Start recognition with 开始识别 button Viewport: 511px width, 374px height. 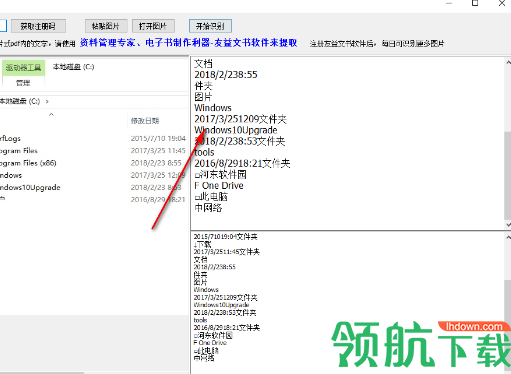tap(210, 26)
